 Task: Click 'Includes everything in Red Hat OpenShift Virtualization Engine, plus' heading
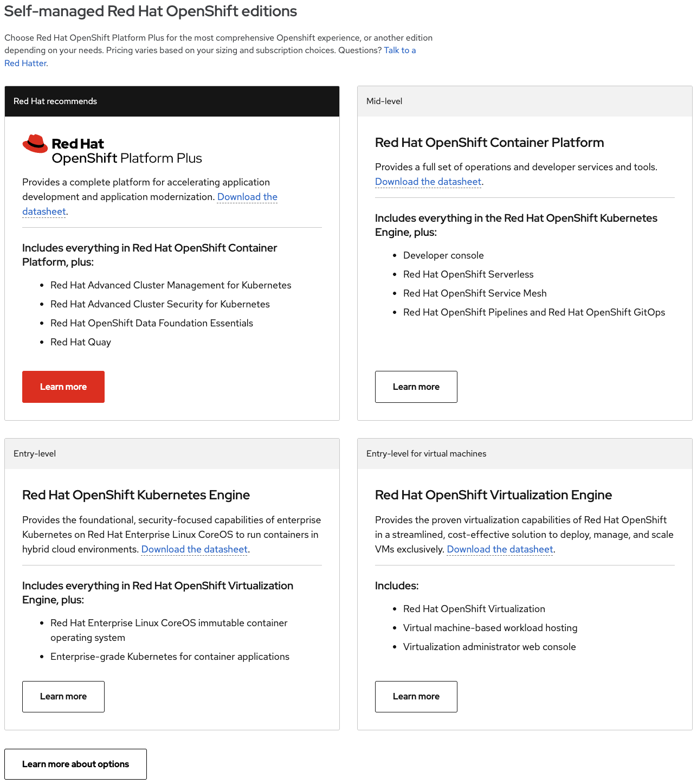click(158, 593)
